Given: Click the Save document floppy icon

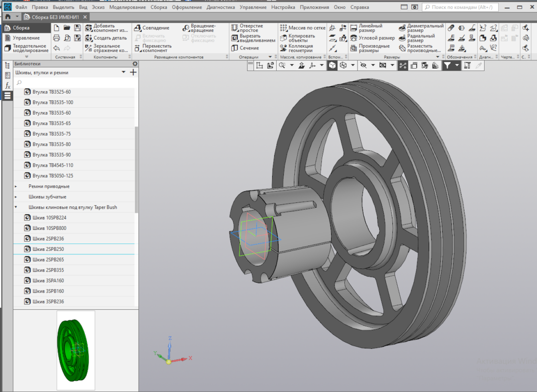Looking at the screenshot, I should coord(77,28).
